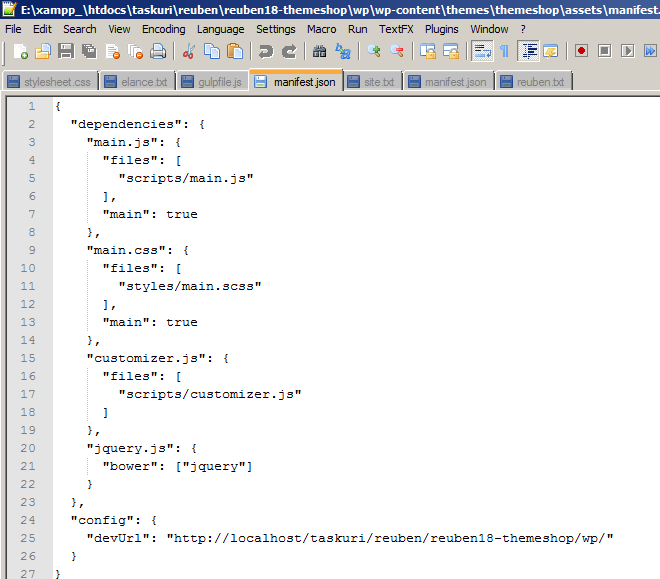Open the Search menu

(x=80, y=29)
